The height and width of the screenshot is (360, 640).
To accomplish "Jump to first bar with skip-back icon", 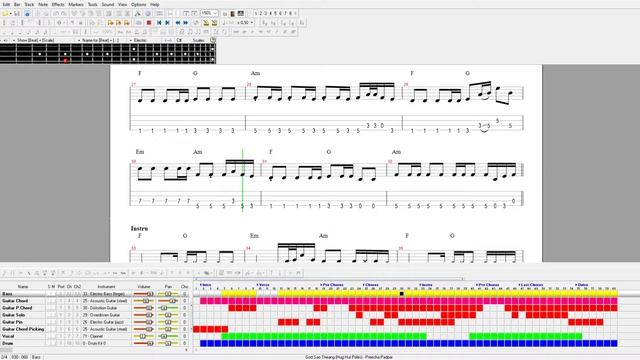I will point(159,23).
